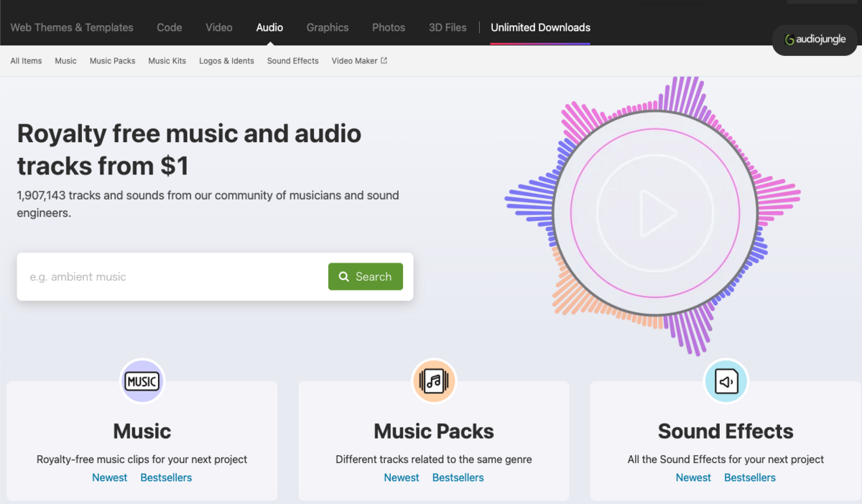862x504 pixels.
Task: Select the Sound Effects subcategory in the sub-navigation
Action: pyautogui.click(x=292, y=61)
